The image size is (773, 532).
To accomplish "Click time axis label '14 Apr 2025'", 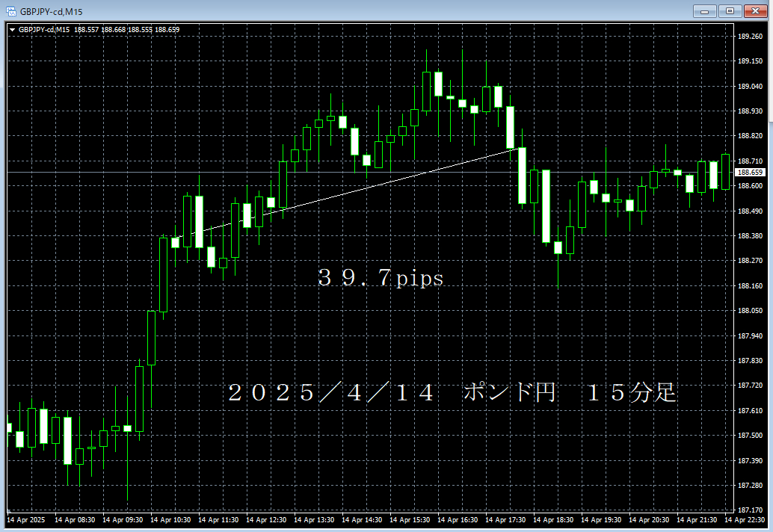I will point(25,520).
